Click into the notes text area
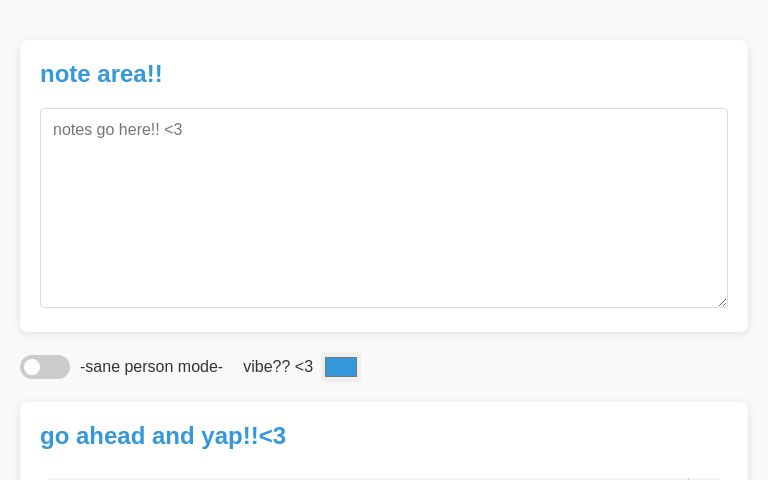 (x=383, y=208)
